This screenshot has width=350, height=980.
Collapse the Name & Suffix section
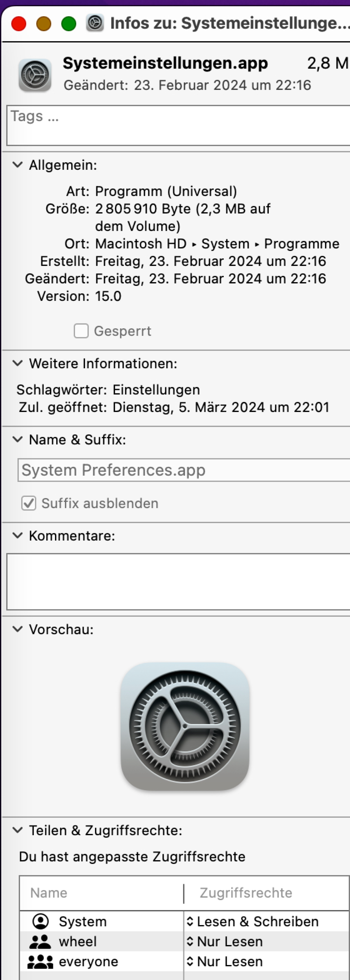tap(17, 439)
